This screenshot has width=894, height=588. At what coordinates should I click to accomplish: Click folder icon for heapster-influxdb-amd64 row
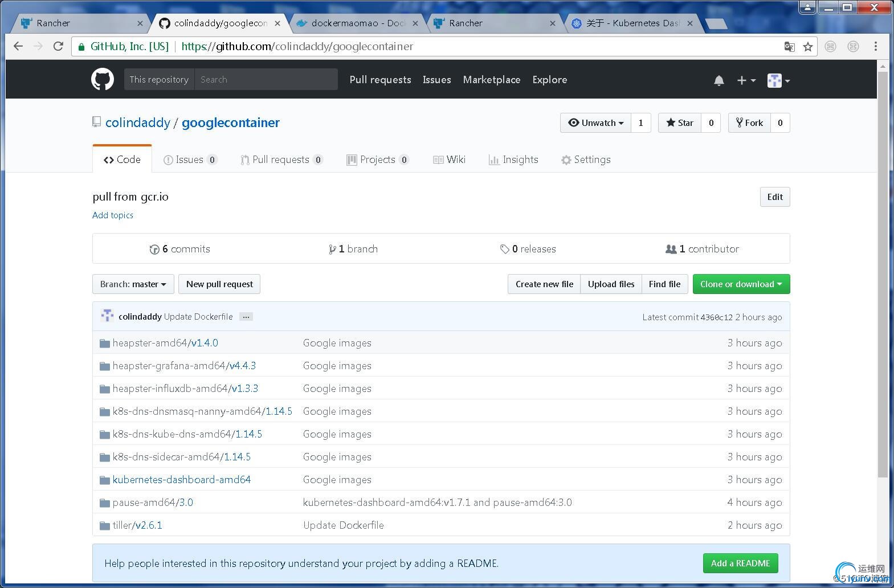(x=105, y=389)
